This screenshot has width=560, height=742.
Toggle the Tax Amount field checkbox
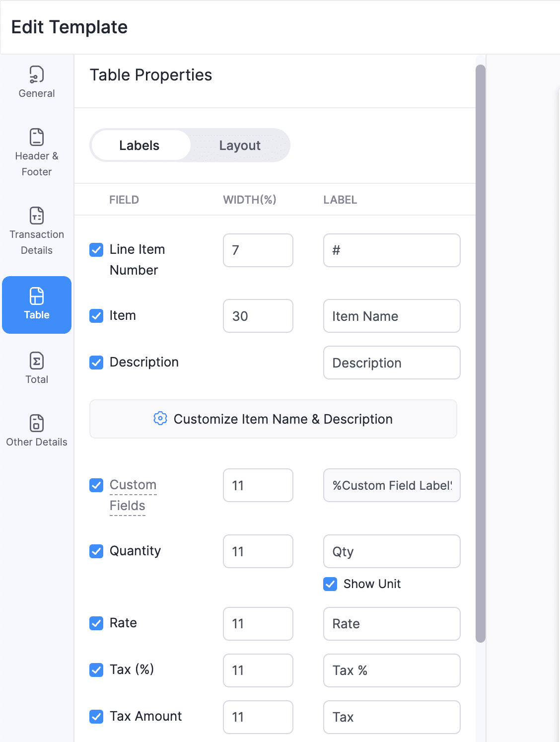point(96,717)
